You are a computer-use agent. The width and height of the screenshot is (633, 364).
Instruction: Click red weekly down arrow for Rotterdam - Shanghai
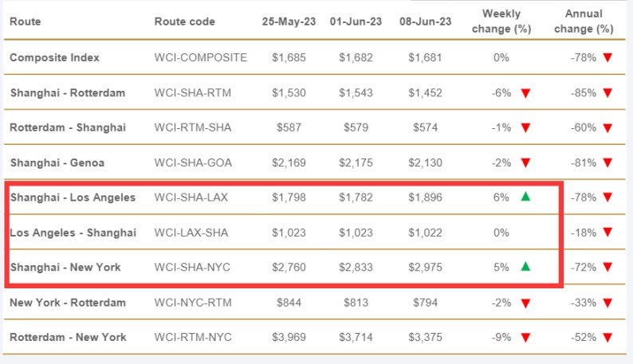coord(525,127)
